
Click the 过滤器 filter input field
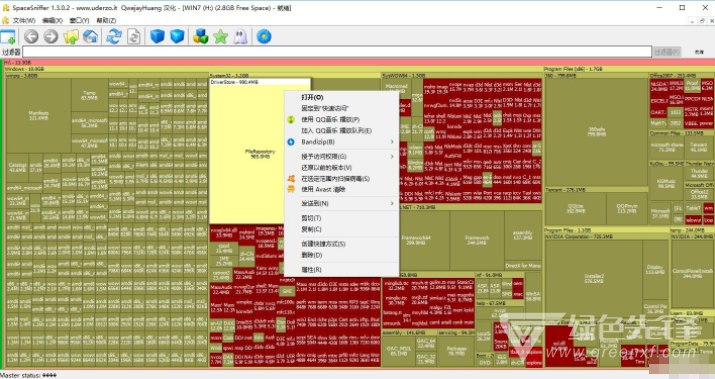pyautogui.click(x=337, y=52)
